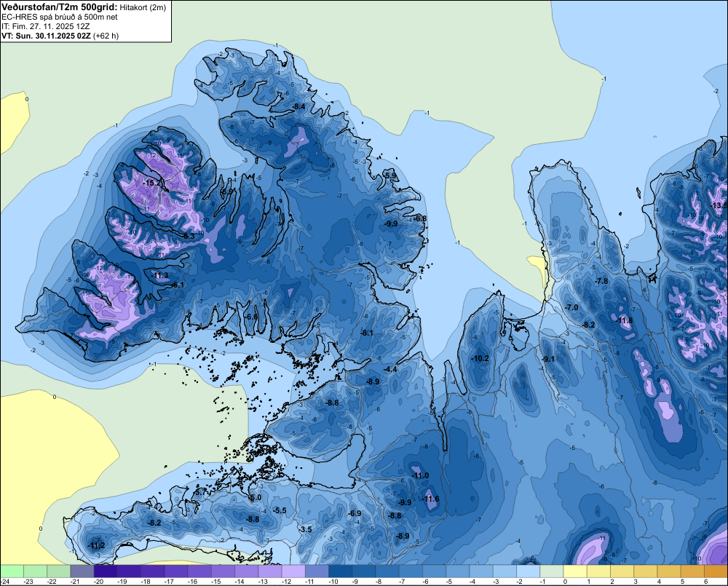Click the -1 pale green legend swatch
This screenshot has height=586, width=728.
coord(552,571)
